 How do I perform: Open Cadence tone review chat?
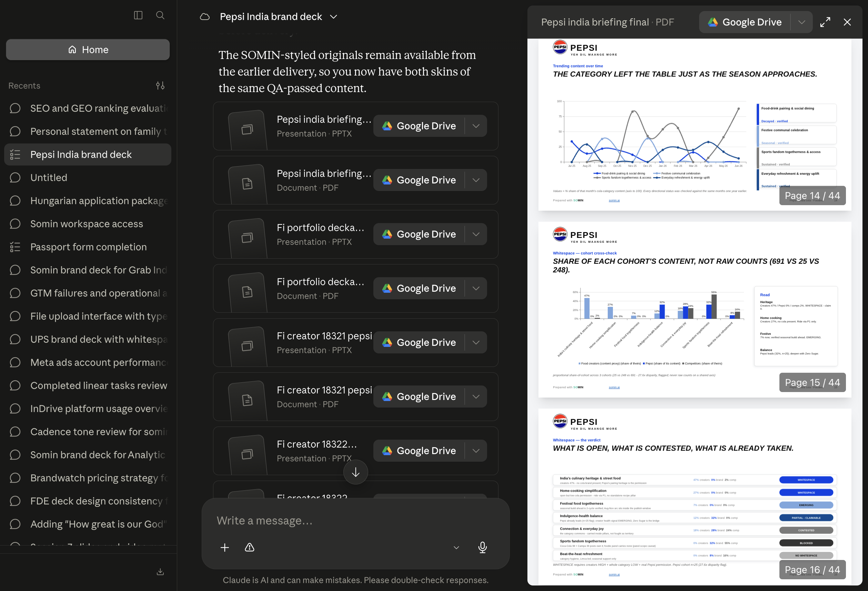tap(88, 432)
